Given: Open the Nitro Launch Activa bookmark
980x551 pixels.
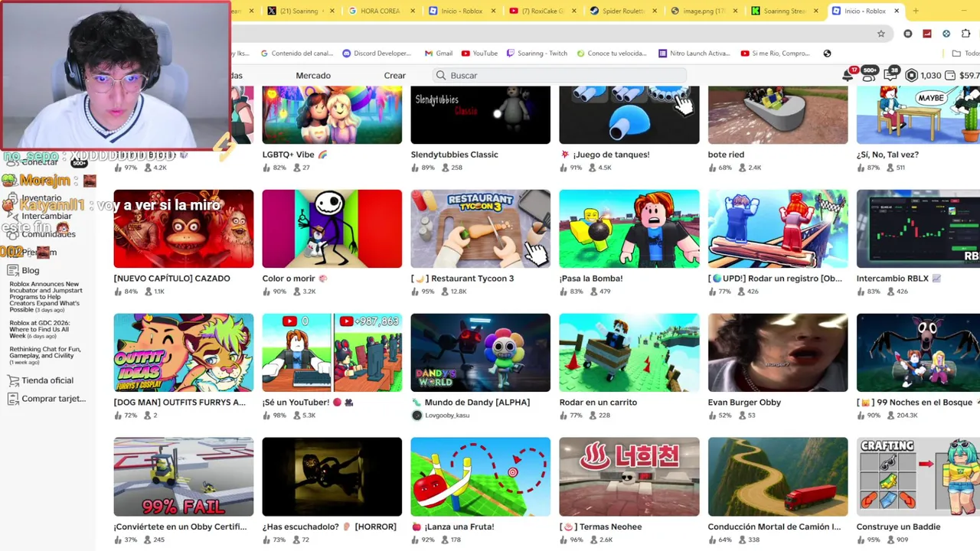Looking at the screenshot, I should point(694,54).
